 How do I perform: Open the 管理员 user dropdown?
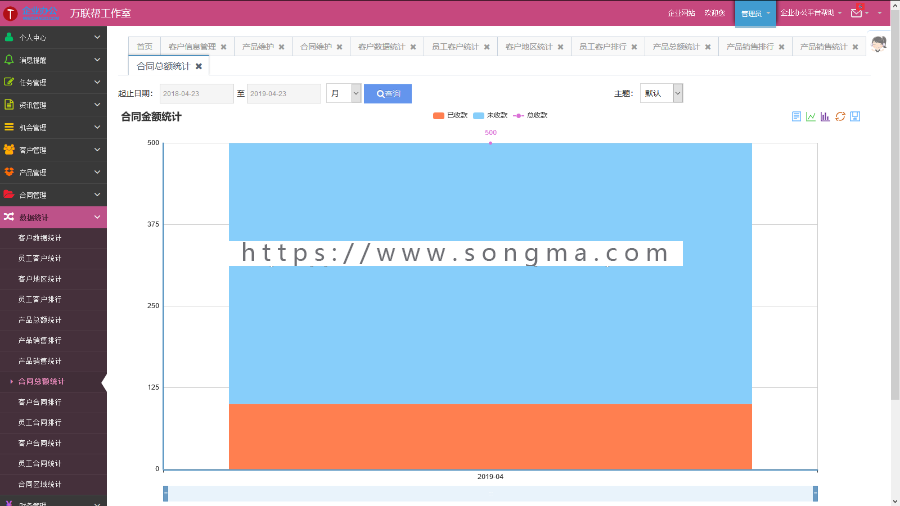(755, 13)
